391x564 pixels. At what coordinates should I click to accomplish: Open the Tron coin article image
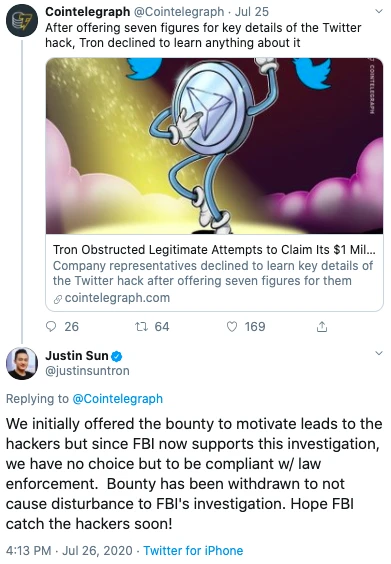[214, 146]
